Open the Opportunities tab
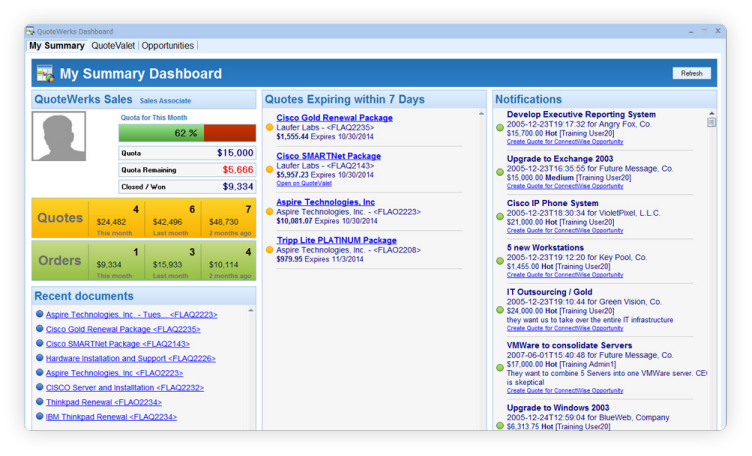The image size is (752, 456). 168,46
